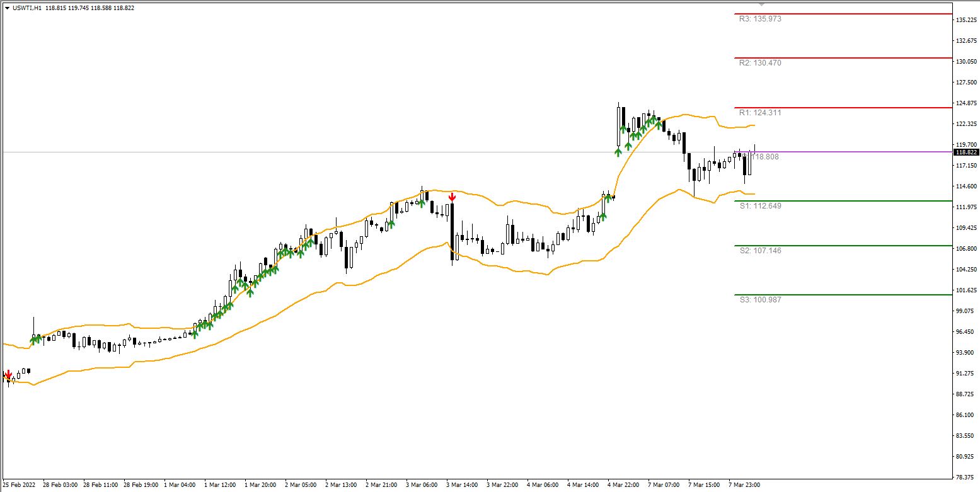The width and height of the screenshot is (980, 492).
Task: Click 2 Mar 05:00 on the time axis
Action: point(301,485)
